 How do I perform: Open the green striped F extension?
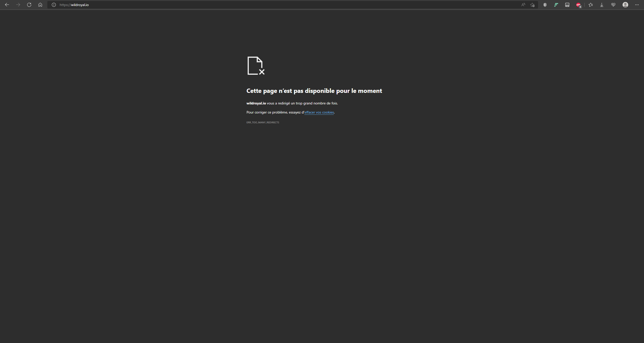pyautogui.click(x=556, y=5)
